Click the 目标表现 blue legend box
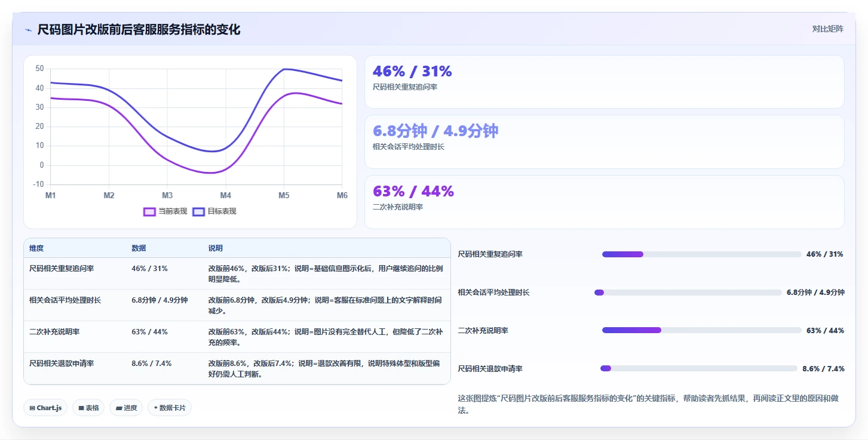 [199, 211]
